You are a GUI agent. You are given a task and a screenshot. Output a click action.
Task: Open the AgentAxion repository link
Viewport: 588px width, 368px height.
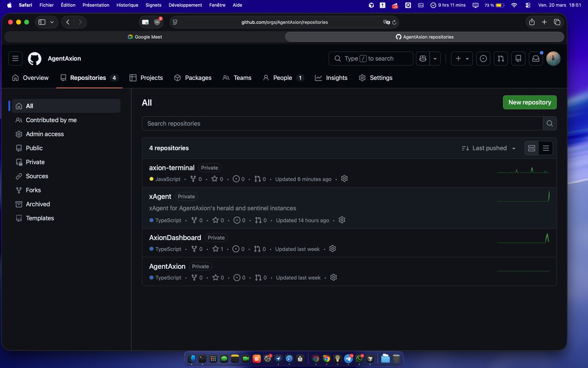tap(167, 266)
